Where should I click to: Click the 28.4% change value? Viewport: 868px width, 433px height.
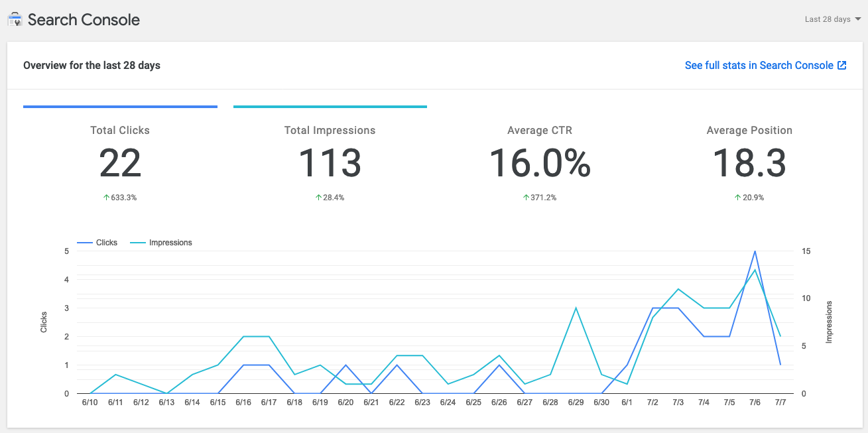(x=334, y=198)
